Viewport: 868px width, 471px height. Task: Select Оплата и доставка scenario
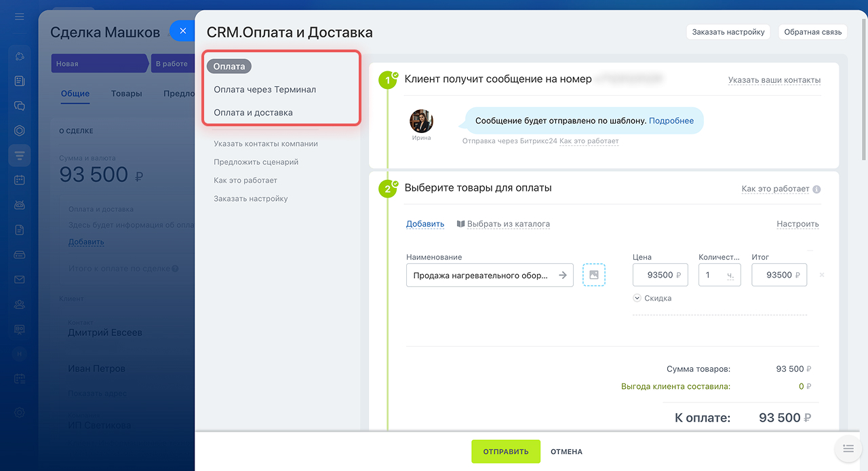(x=253, y=112)
